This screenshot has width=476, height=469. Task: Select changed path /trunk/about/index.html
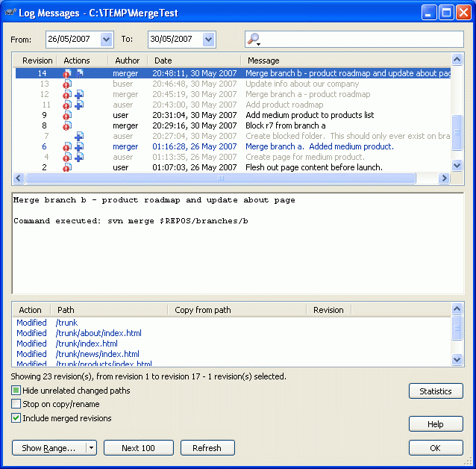click(x=98, y=333)
